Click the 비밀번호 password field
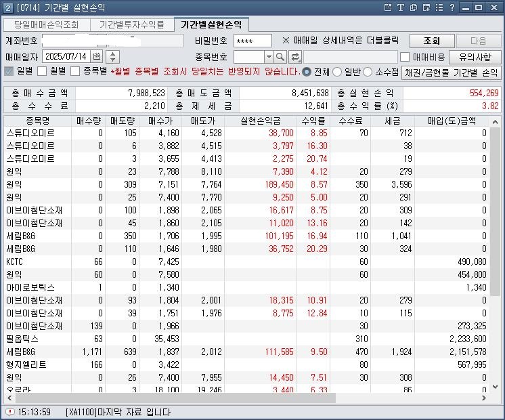The width and height of the screenshot is (505, 420). [252, 41]
